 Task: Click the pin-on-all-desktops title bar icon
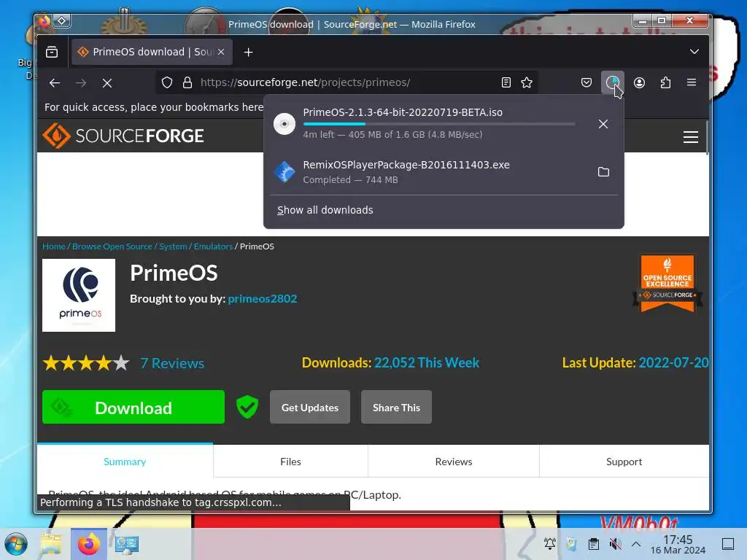point(62,21)
